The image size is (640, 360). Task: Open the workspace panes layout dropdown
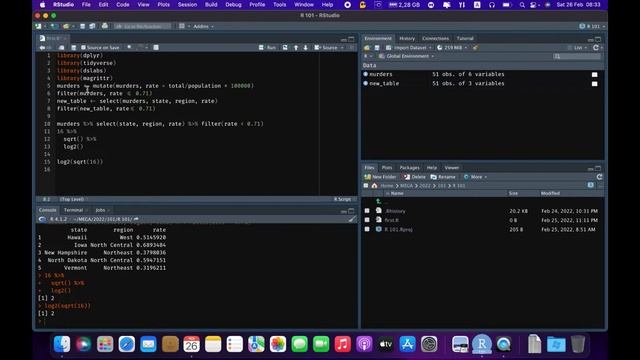(x=184, y=27)
